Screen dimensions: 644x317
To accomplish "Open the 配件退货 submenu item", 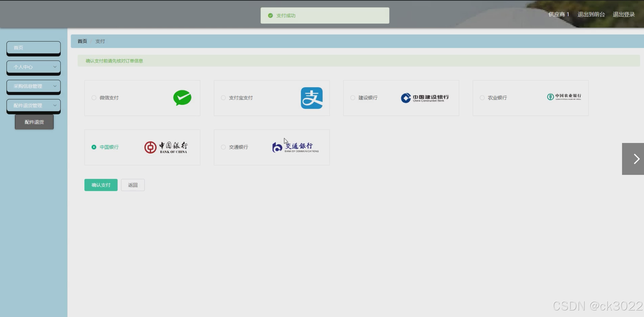I will [x=34, y=122].
